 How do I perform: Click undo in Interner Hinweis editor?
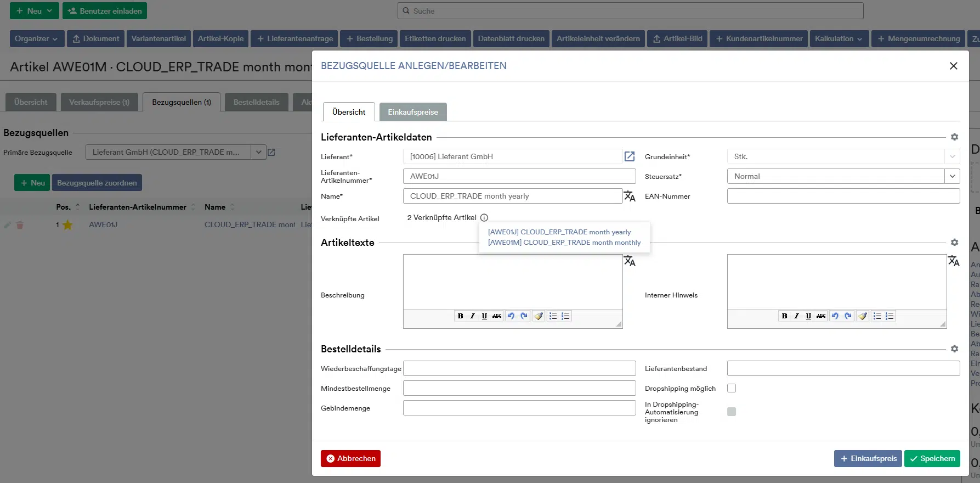[x=835, y=316]
